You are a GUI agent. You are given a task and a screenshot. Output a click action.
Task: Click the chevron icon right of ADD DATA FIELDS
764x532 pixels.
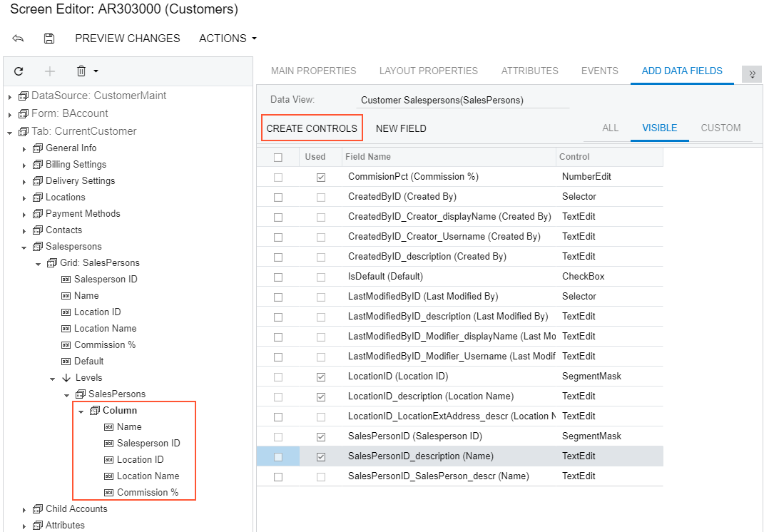coord(752,73)
